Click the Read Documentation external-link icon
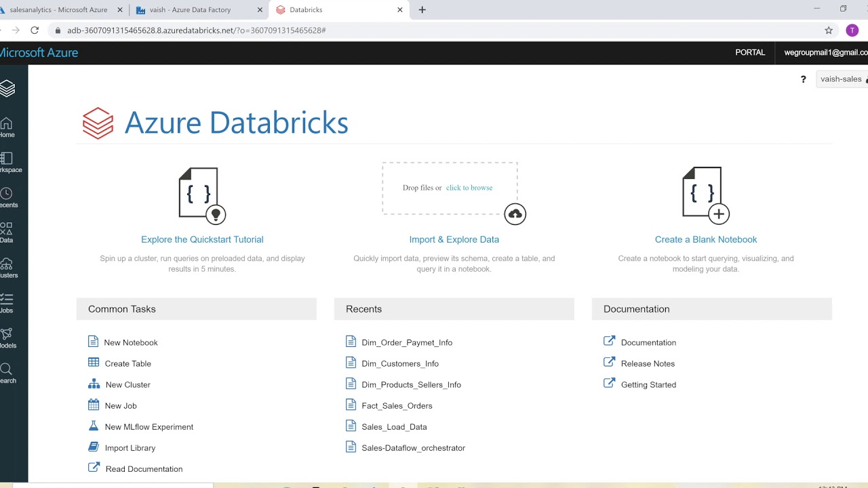868x488 pixels. (x=94, y=468)
